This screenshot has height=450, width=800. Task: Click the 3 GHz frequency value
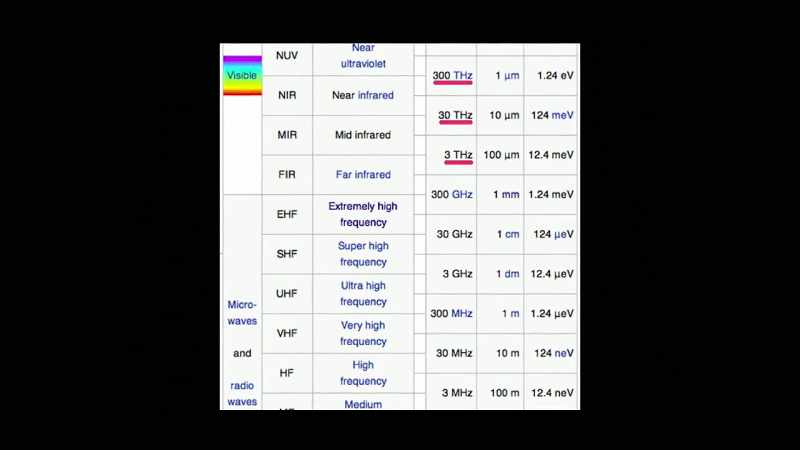(x=457, y=274)
